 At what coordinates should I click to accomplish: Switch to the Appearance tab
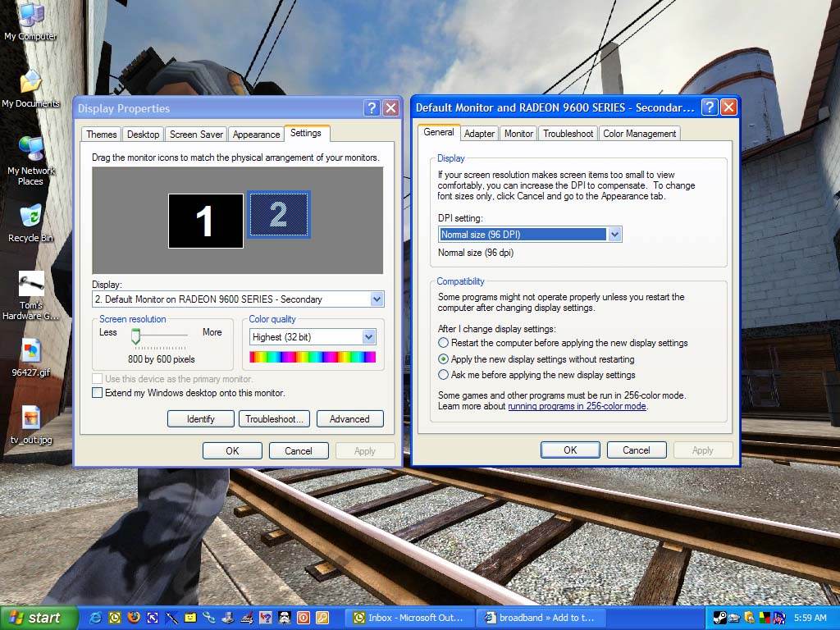[x=256, y=134]
